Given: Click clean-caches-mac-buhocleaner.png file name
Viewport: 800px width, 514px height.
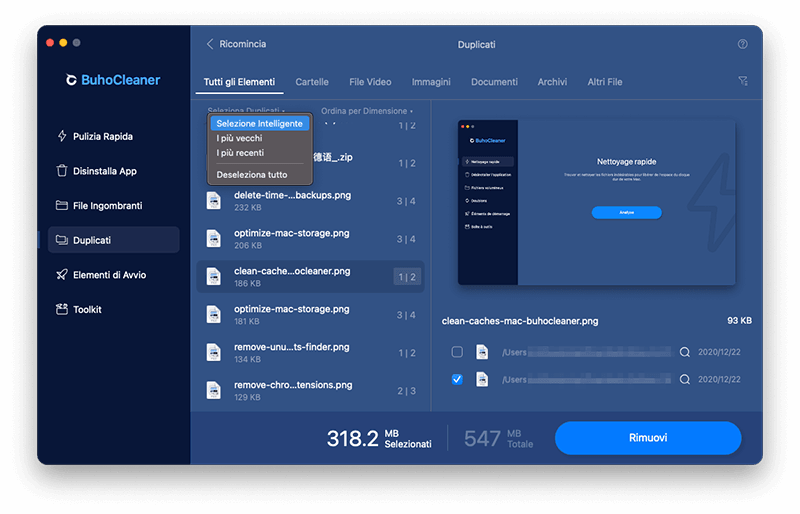Looking at the screenshot, I should 520,321.
